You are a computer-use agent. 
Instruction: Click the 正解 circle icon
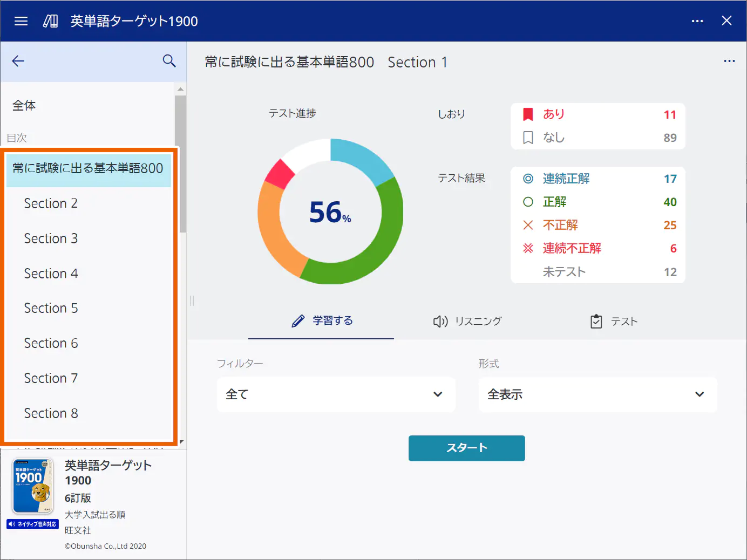pos(528,202)
